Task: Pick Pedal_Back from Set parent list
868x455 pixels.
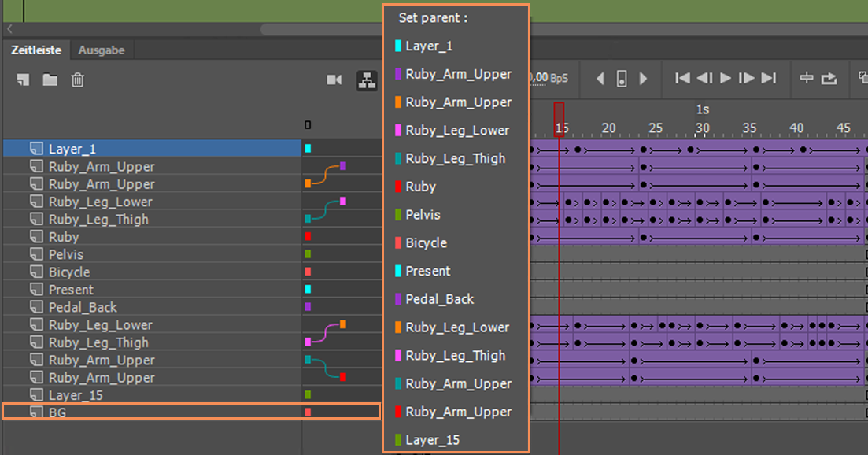Action: click(439, 299)
